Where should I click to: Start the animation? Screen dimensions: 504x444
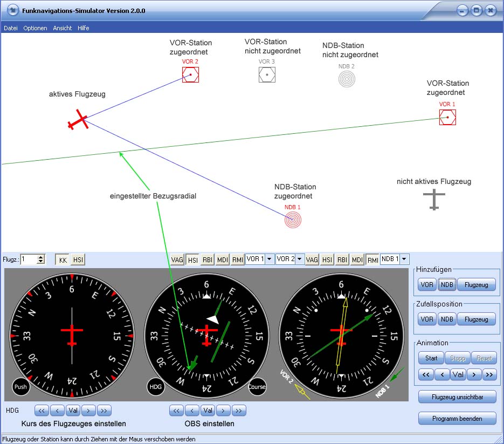(431, 358)
